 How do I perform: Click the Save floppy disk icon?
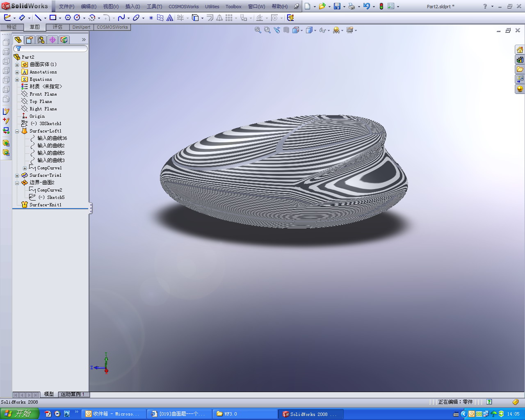337,6
